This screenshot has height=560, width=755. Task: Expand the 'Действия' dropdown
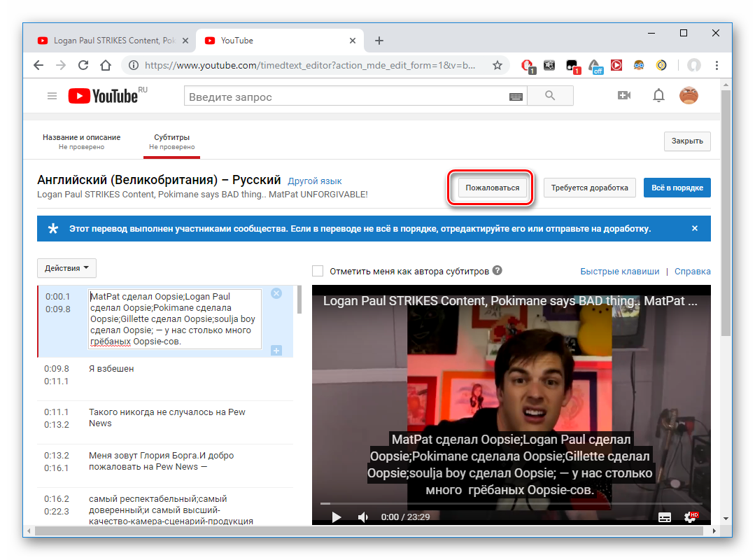click(x=66, y=268)
